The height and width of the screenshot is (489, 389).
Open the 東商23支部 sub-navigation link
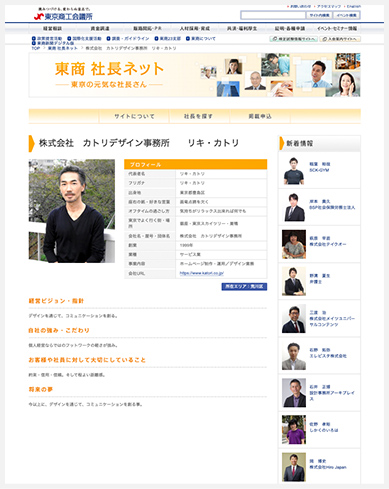click(170, 39)
